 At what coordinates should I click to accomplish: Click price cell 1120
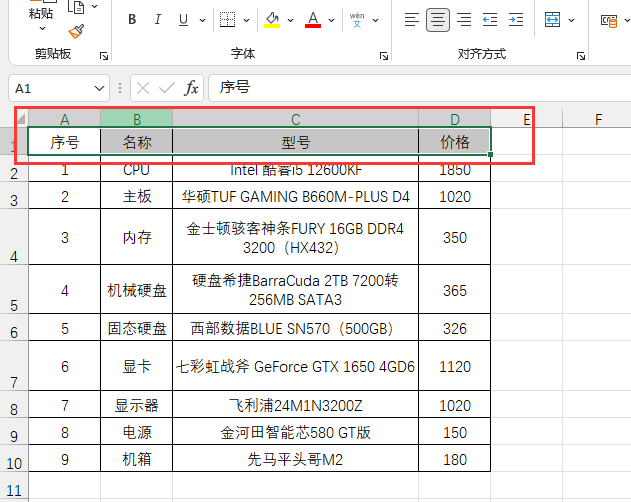pos(454,366)
